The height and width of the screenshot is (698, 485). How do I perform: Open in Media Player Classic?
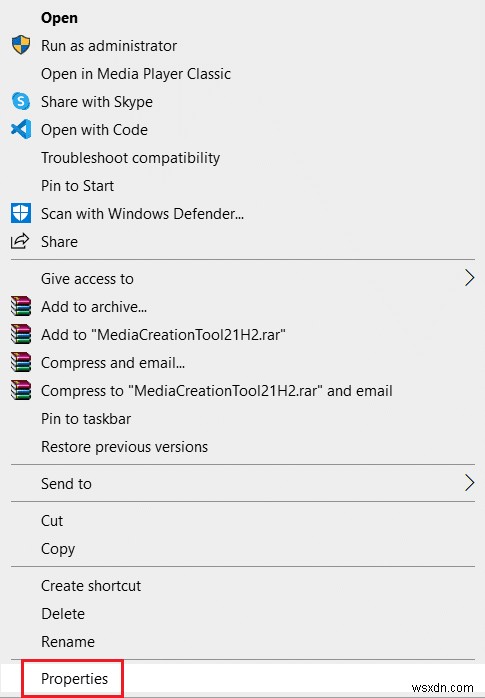coord(136,74)
